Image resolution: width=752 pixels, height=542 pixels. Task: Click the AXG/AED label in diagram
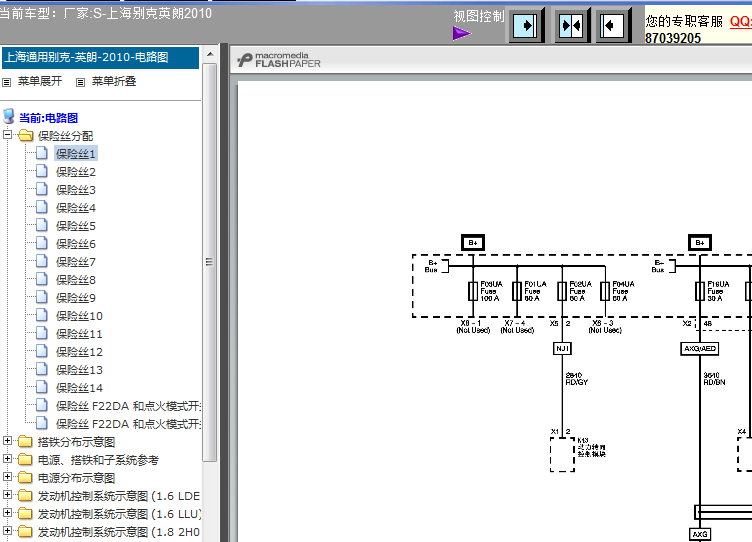[700, 349]
